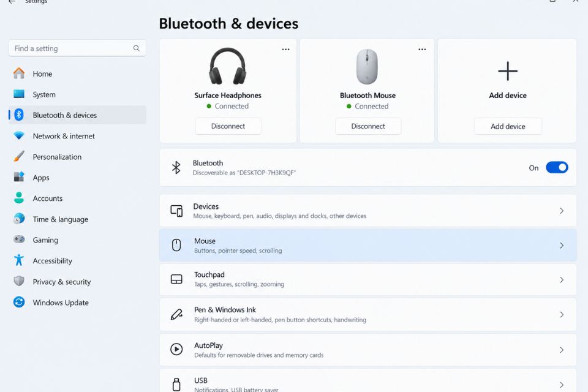Disconnect the Surface Headphones
Image resolution: width=588 pixels, height=392 pixels.
(x=228, y=126)
